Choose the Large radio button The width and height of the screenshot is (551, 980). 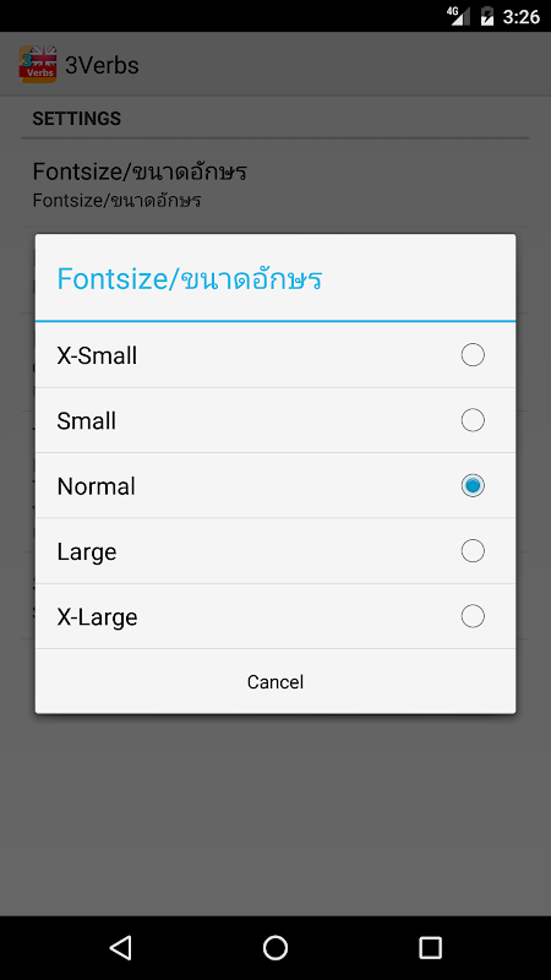pyautogui.click(x=473, y=551)
